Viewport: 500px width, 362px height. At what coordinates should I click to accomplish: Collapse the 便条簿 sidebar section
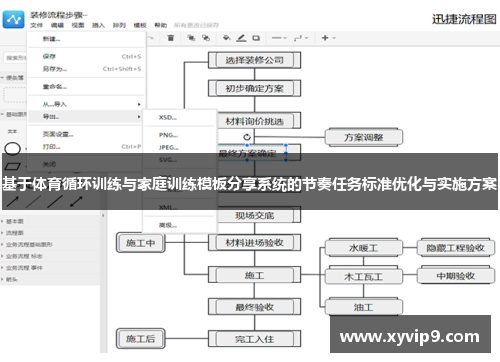point(13,78)
